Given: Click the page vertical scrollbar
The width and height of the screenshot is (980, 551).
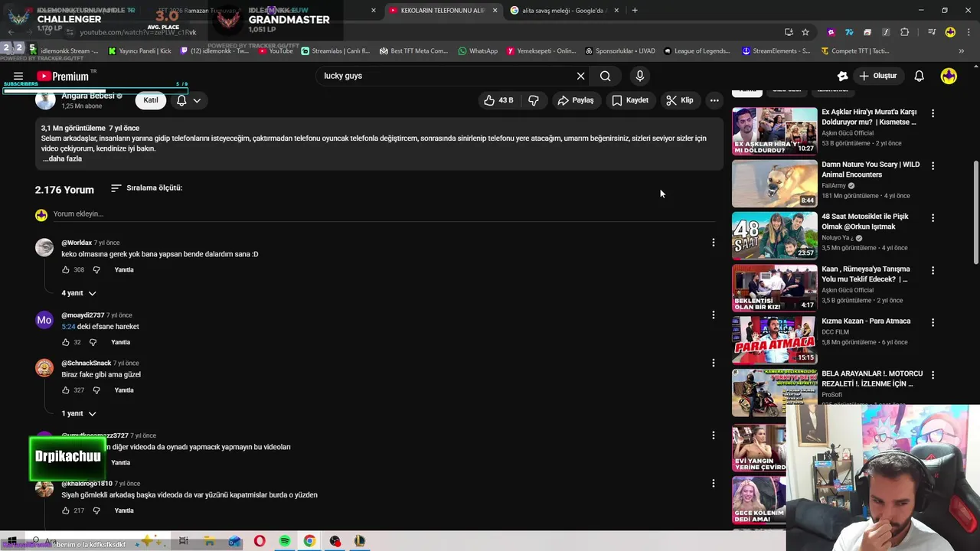Looking at the screenshot, I should (975, 213).
